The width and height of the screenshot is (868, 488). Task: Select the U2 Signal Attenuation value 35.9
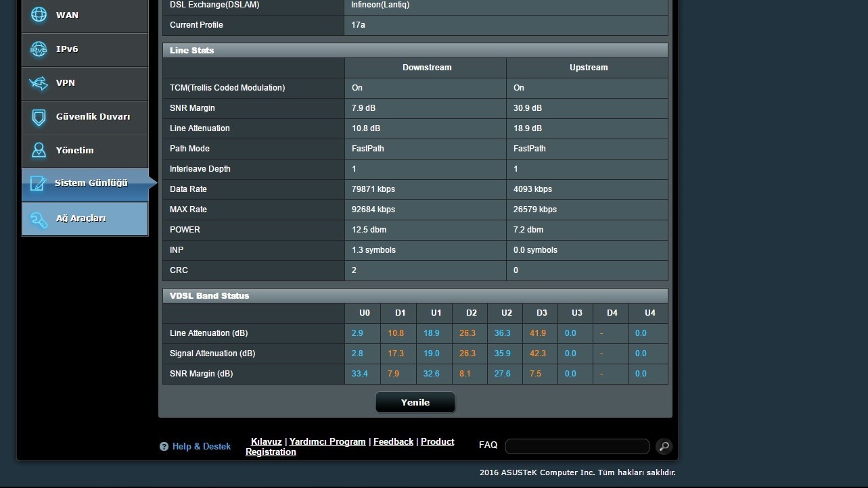[503, 353]
